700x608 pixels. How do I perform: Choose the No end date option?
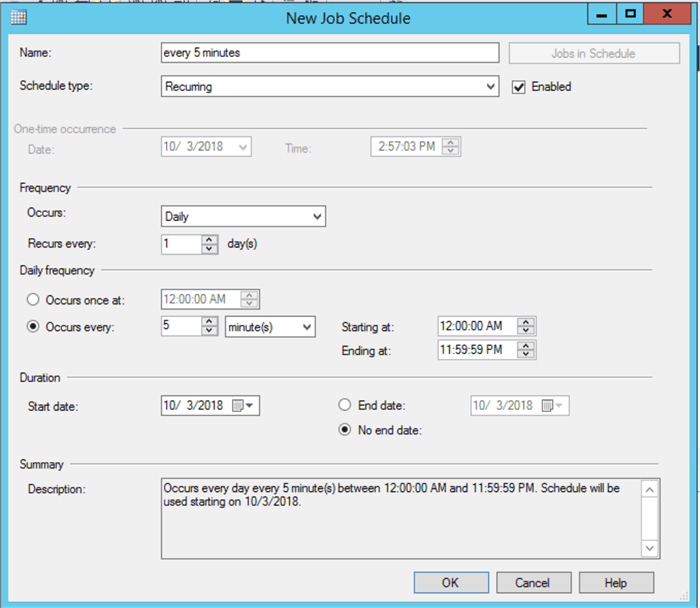pyautogui.click(x=346, y=430)
